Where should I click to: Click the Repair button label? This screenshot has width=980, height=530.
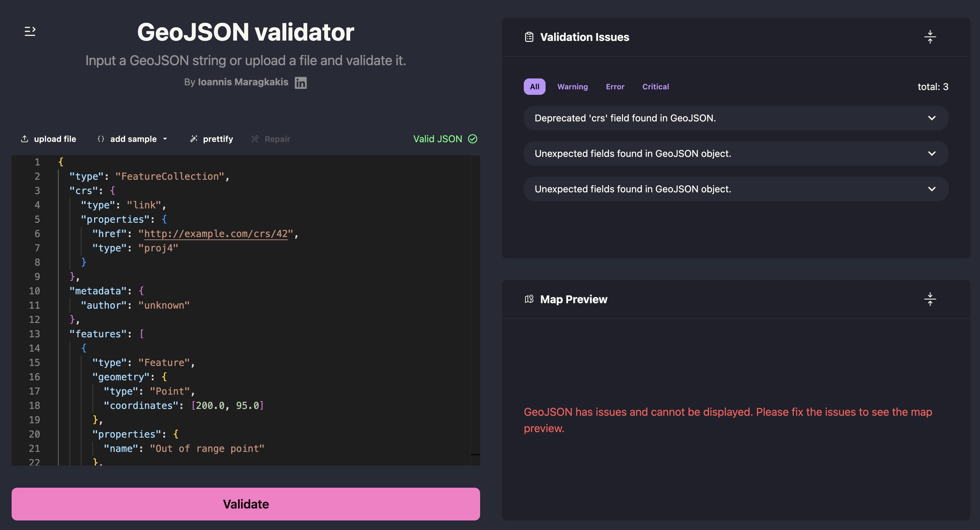click(277, 139)
